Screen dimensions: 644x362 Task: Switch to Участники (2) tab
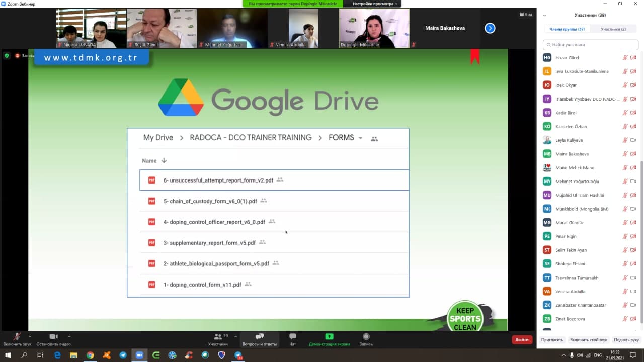(x=613, y=29)
